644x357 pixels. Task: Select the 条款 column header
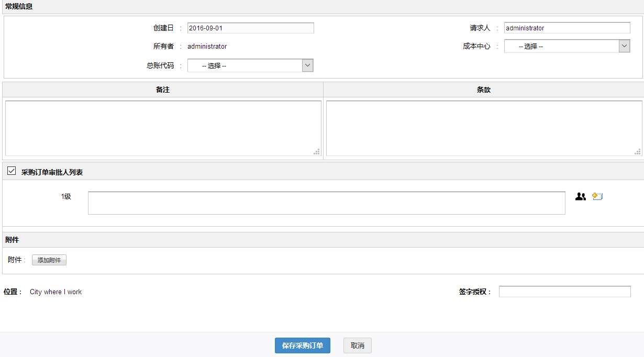click(483, 90)
